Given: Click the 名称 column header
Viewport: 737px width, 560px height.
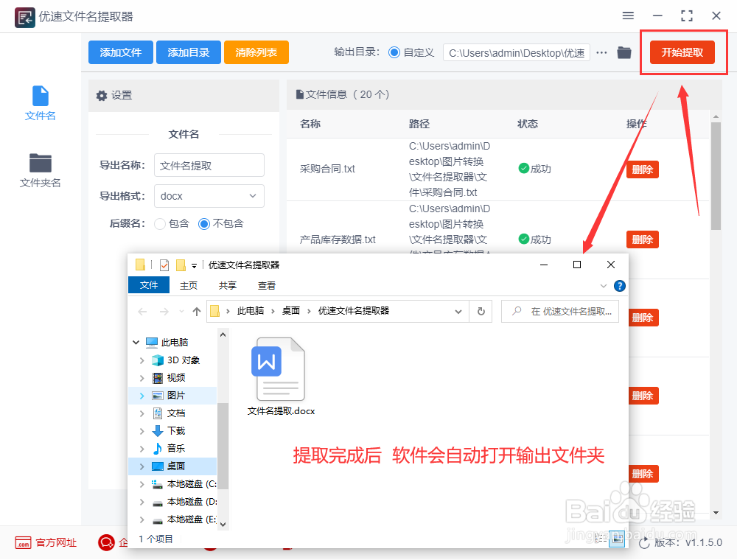Looking at the screenshot, I should click(x=310, y=124).
